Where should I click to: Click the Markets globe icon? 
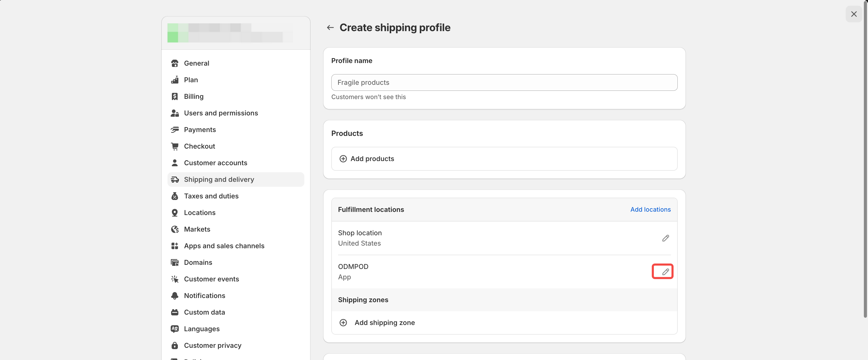click(x=174, y=229)
